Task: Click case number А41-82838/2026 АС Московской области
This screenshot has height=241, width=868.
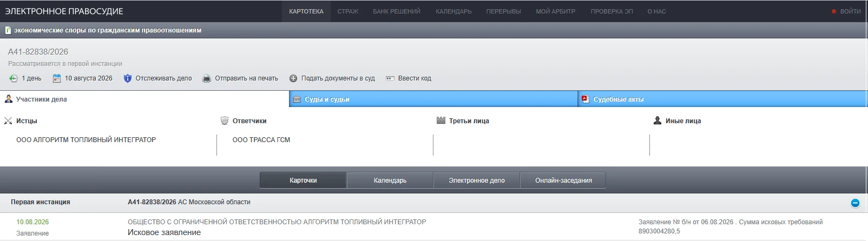Action: (x=189, y=202)
